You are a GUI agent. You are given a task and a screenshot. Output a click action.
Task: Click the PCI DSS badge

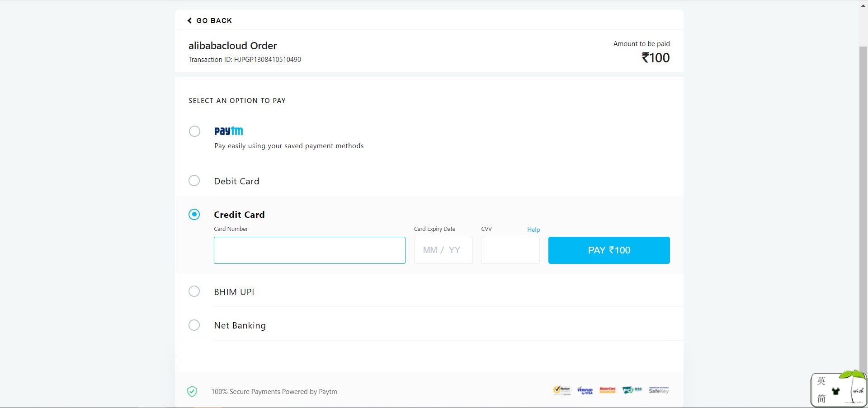tap(632, 390)
